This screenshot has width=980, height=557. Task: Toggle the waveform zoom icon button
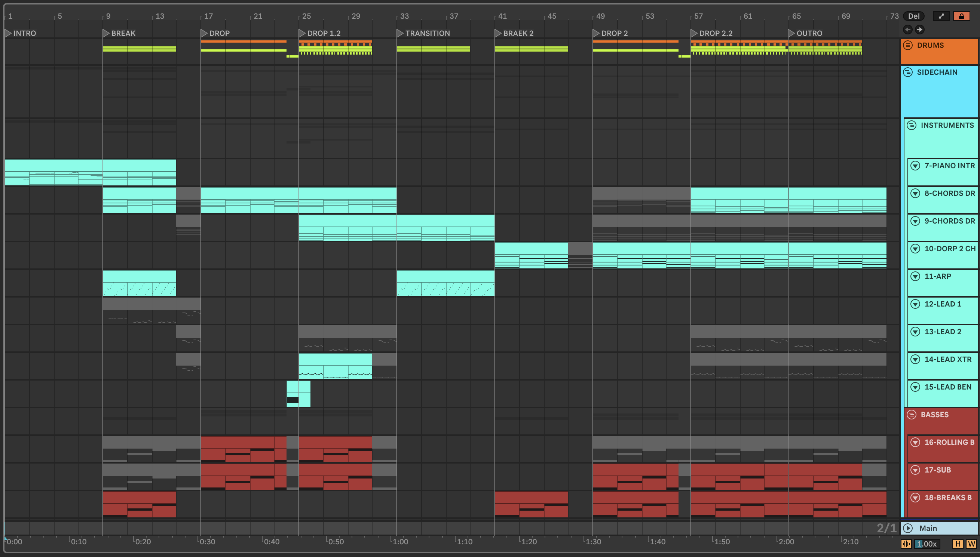pyautogui.click(x=906, y=544)
